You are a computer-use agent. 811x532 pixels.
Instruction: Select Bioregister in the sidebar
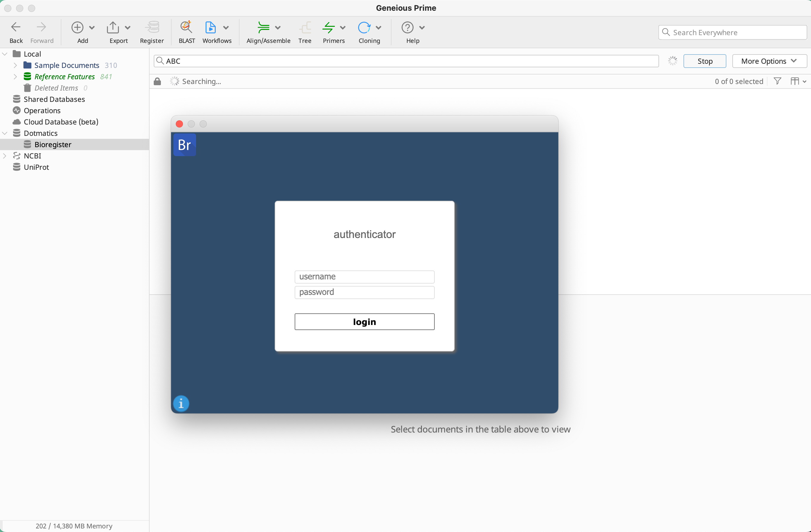(x=53, y=144)
